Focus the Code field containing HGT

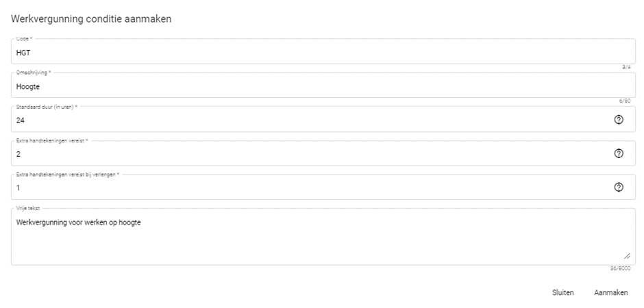(308, 52)
